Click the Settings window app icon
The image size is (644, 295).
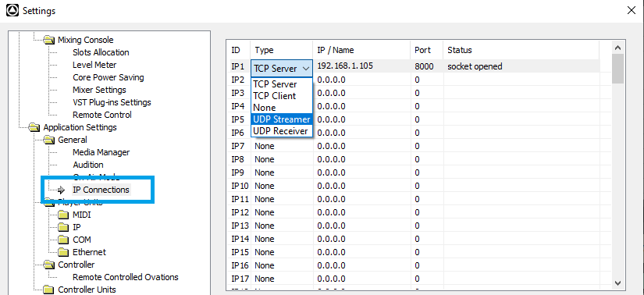pos(12,11)
